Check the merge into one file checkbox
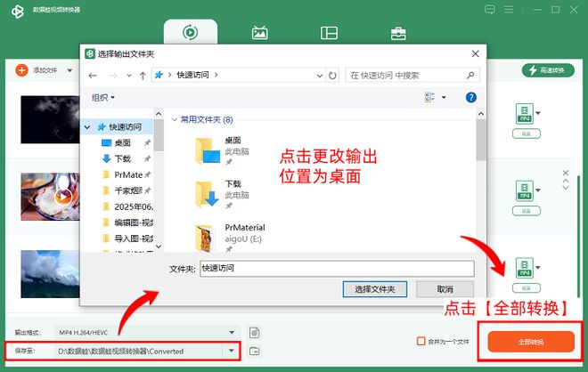This screenshot has width=588, height=372. point(421,341)
